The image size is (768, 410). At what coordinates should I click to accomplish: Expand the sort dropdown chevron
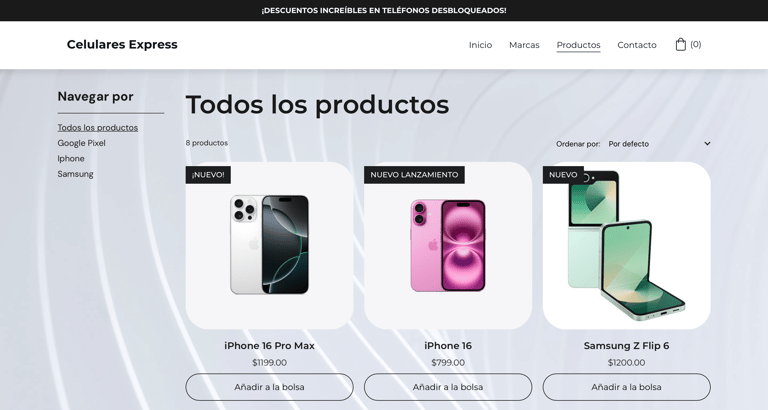click(707, 144)
